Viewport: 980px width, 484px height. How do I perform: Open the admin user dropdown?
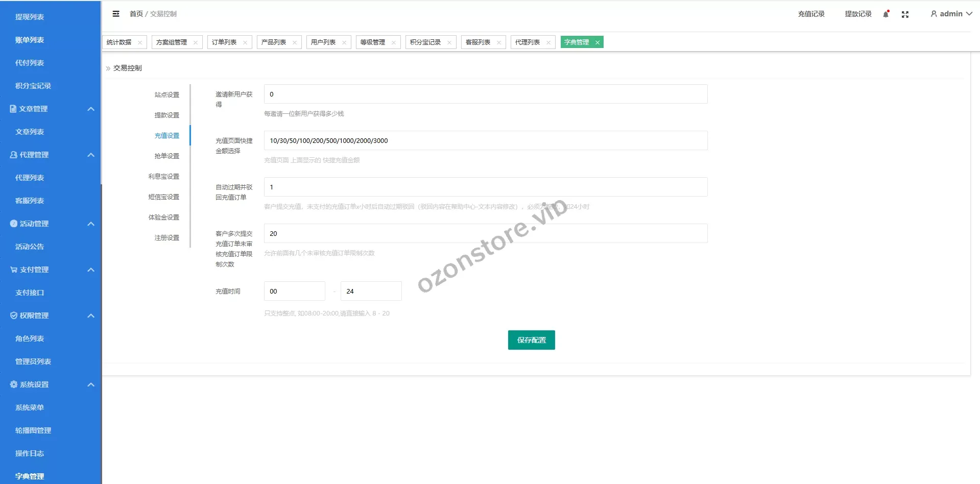click(x=951, y=14)
